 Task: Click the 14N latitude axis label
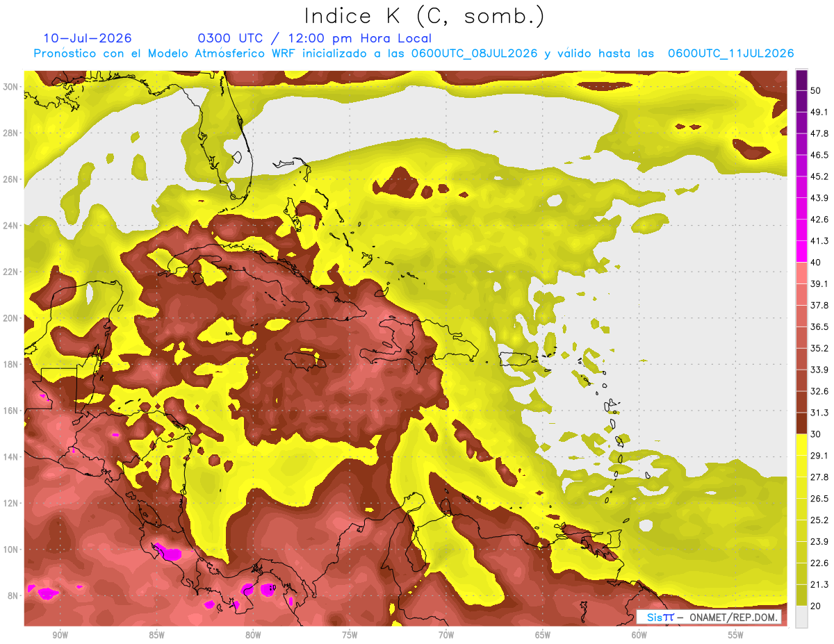pos(12,456)
